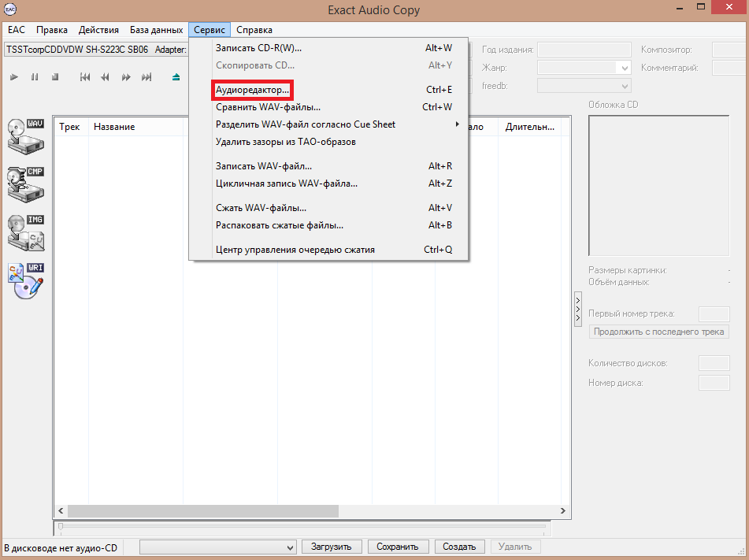Click the Сохранить button
This screenshot has width=749, height=560.
coord(398,547)
